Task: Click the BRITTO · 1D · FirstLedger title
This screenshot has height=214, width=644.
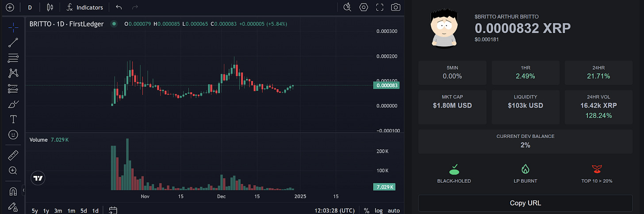Action: tap(66, 24)
